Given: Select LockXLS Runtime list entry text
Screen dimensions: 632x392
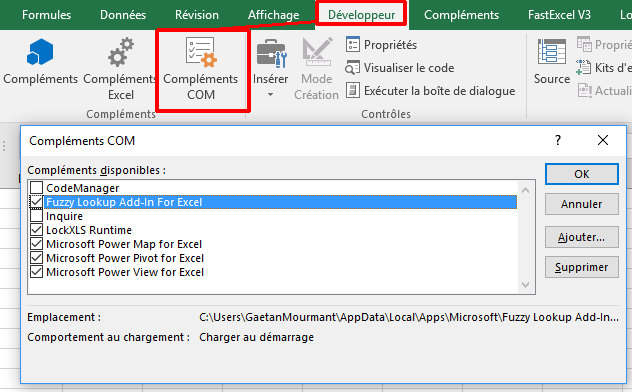Looking at the screenshot, I should click(x=89, y=230).
